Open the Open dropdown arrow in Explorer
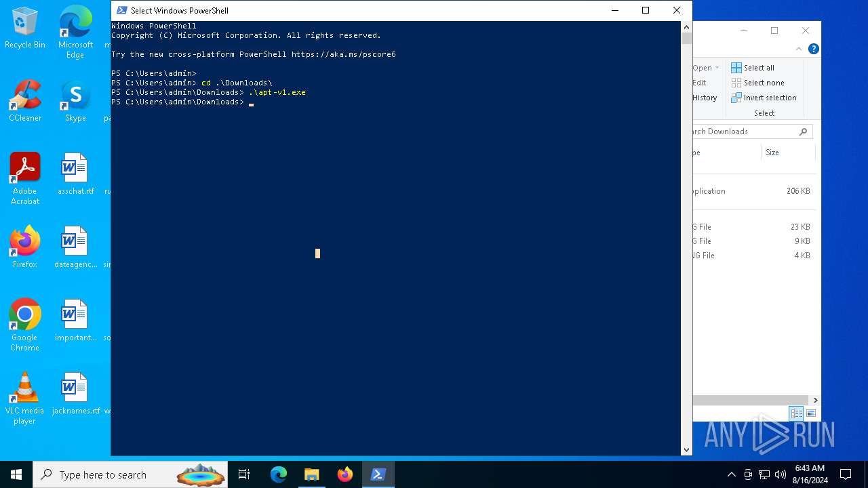Screen dimensions: 868x488 point(717,68)
